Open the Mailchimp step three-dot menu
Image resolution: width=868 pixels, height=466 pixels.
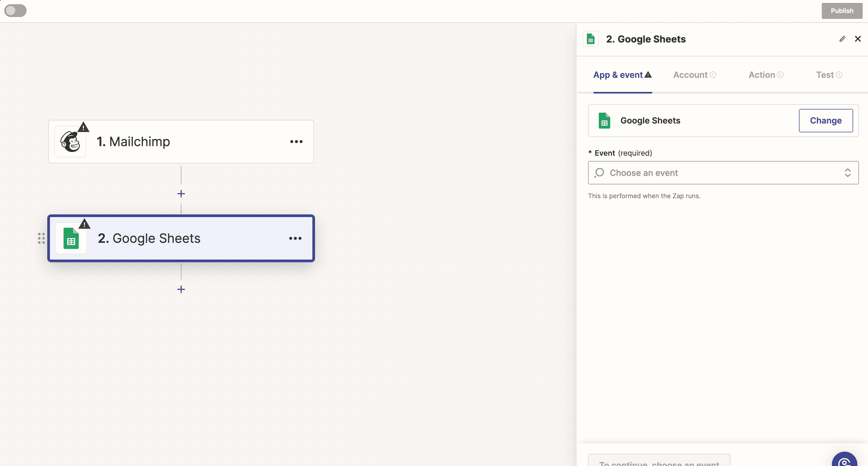(x=296, y=142)
